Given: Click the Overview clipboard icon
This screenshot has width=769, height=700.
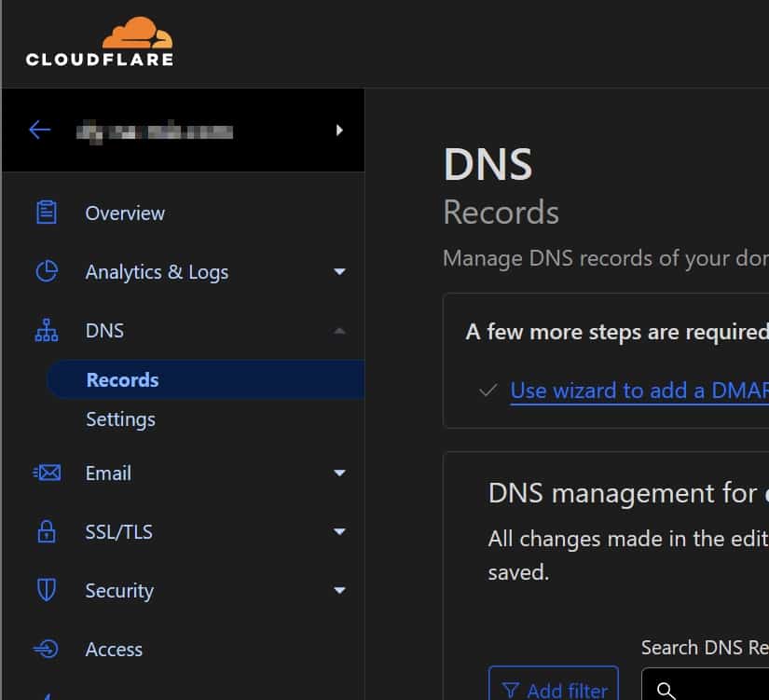Looking at the screenshot, I should [46, 213].
